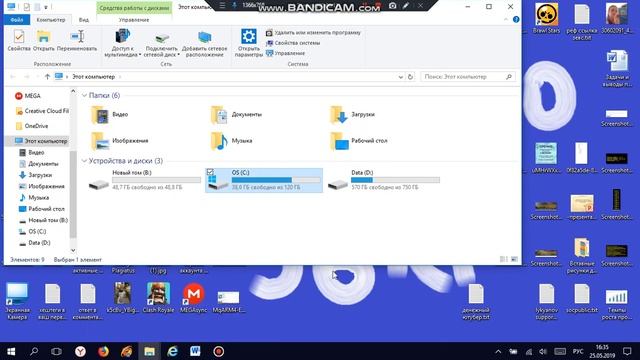Open Data (D:) in navigation tree
This screenshot has height=360, width=640.
(34, 243)
